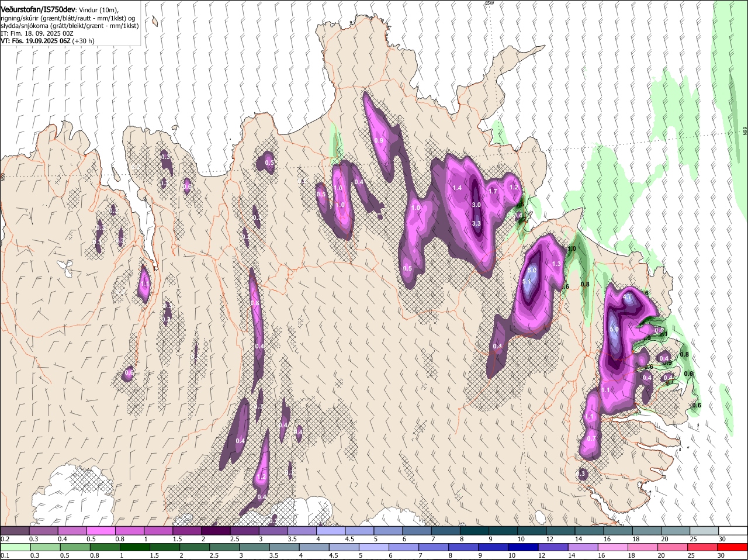Select the '(+30 h)' forecast offset text

(x=84, y=41)
